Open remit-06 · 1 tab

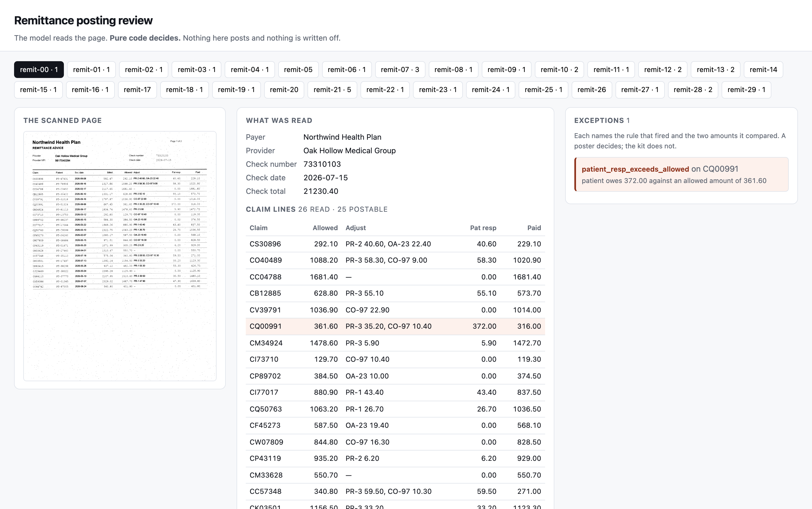(347, 70)
